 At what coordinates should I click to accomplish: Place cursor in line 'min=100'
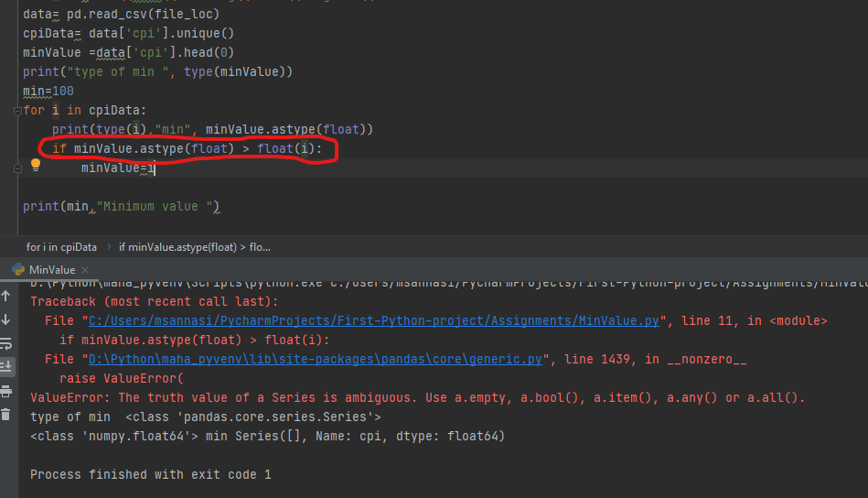click(48, 91)
